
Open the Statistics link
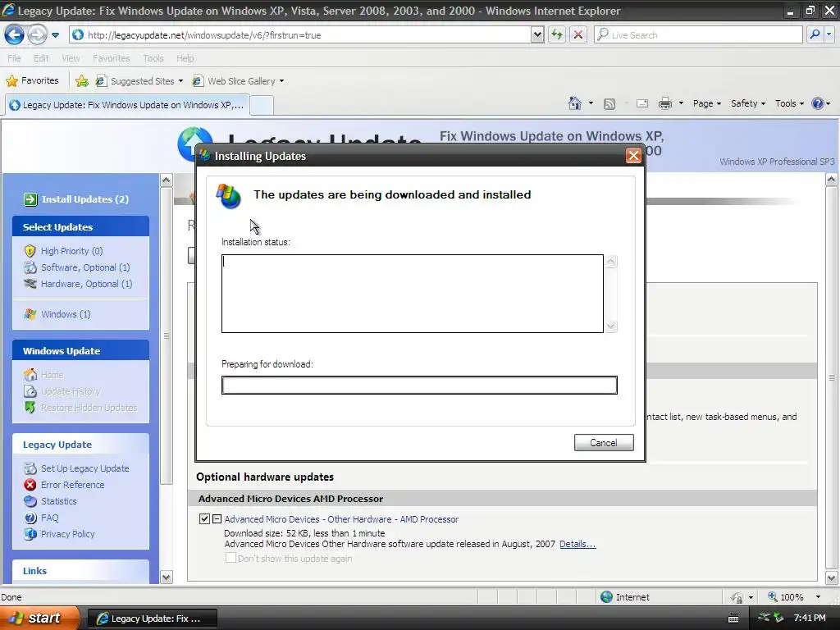(x=58, y=501)
